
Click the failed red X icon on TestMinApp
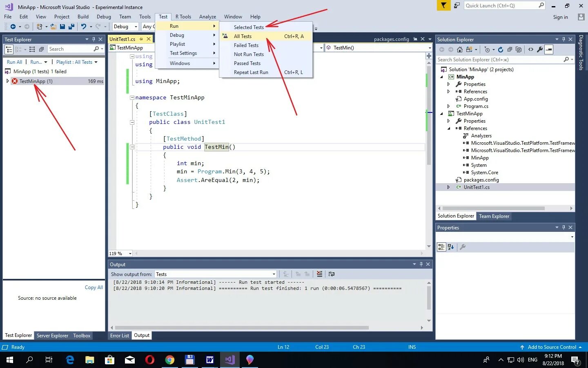point(15,81)
